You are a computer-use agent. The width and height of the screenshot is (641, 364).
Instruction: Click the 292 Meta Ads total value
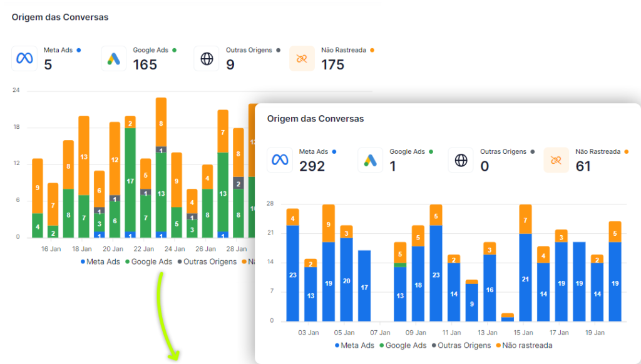[312, 166]
